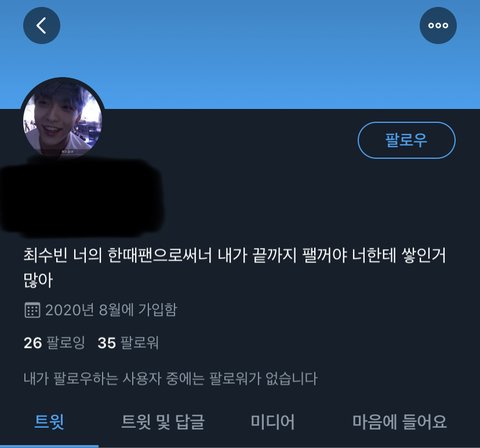Tap the bio text starting with 최수빈

pos(234,267)
